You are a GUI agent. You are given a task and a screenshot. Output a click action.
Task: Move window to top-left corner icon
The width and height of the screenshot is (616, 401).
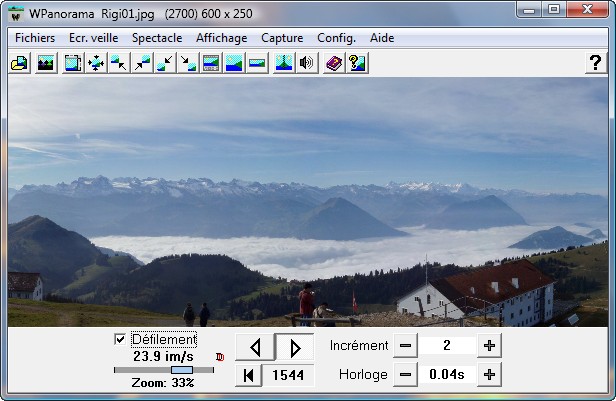pyautogui.click(x=119, y=63)
